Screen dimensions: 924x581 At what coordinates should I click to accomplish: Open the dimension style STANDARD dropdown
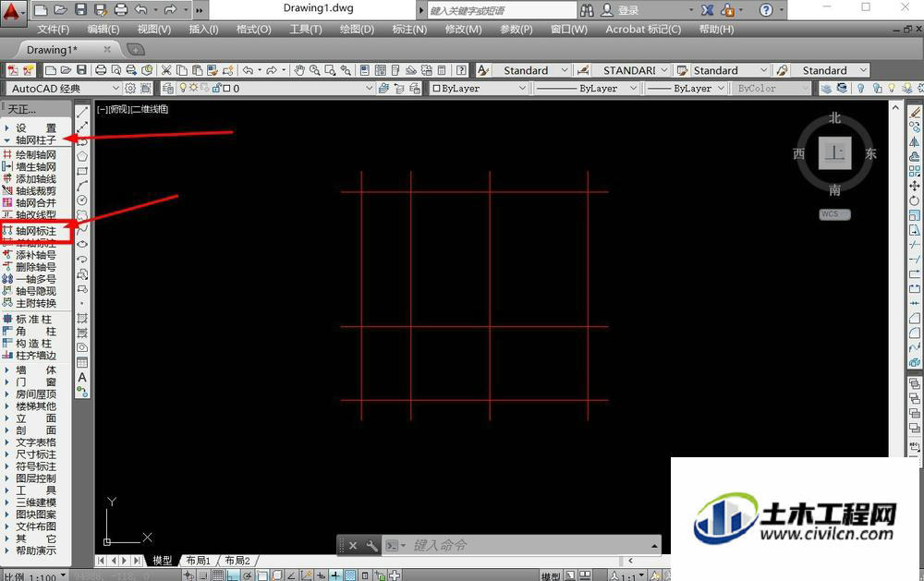(664, 70)
